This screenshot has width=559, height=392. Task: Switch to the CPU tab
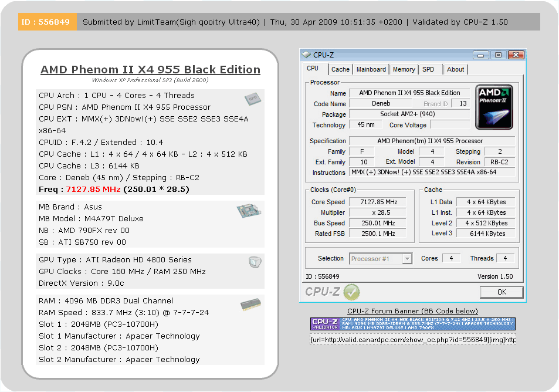coord(313,69)
